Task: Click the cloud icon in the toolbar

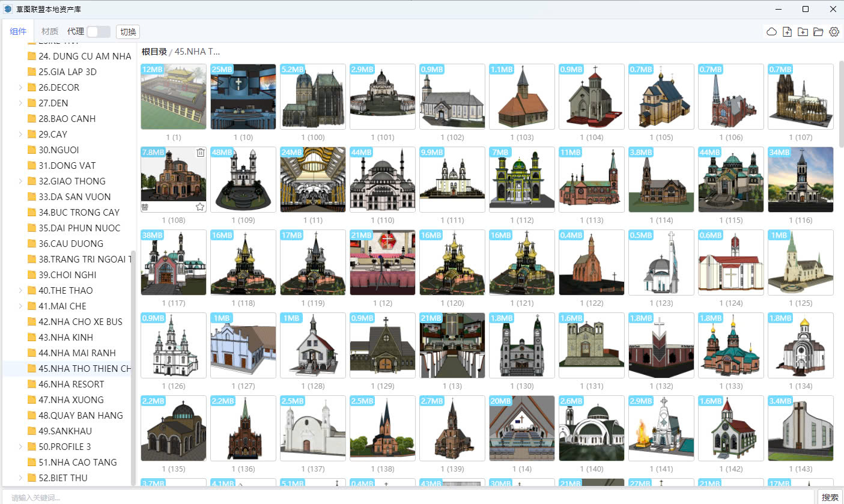Action: pos(771,32)
